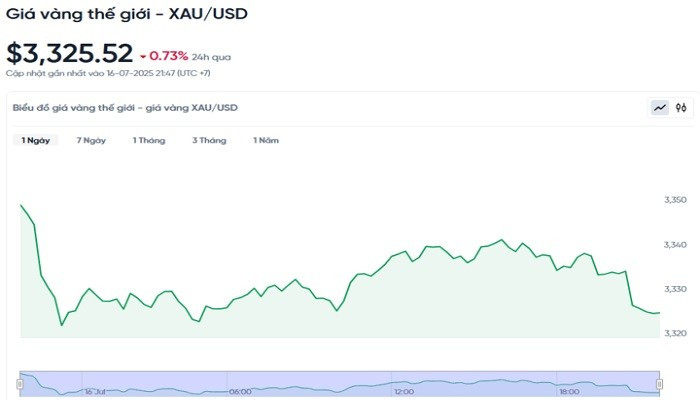The width and height of the screenshot is (700, 400).
Task: Click the 12:00 mark in the navigator
Action: coord(404,391)
